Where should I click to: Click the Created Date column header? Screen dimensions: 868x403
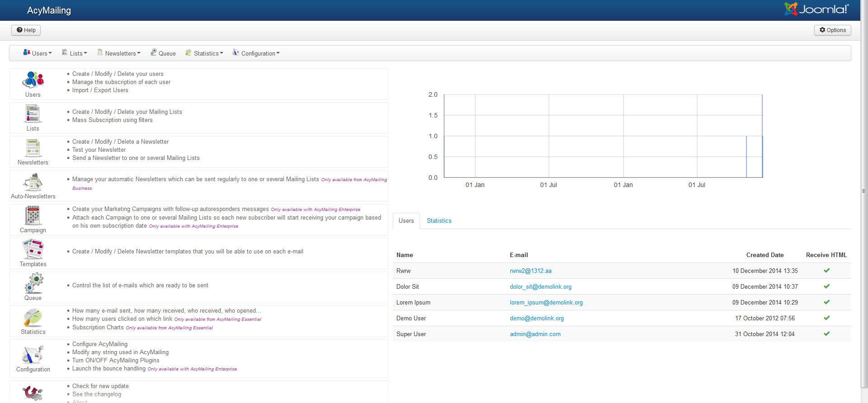765,255
